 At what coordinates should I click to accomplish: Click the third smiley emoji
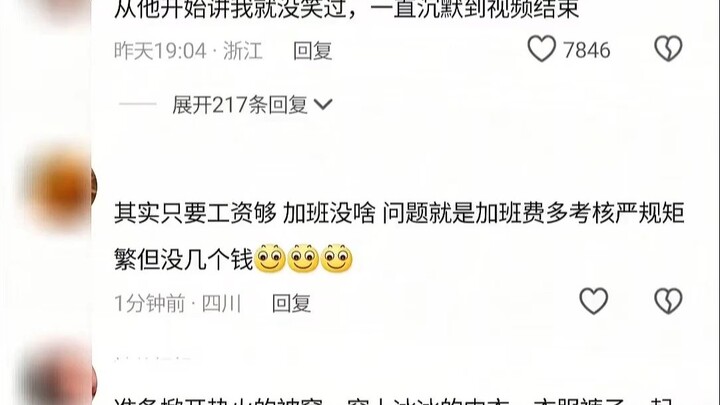pyautogui.click(x=337, y=259)
